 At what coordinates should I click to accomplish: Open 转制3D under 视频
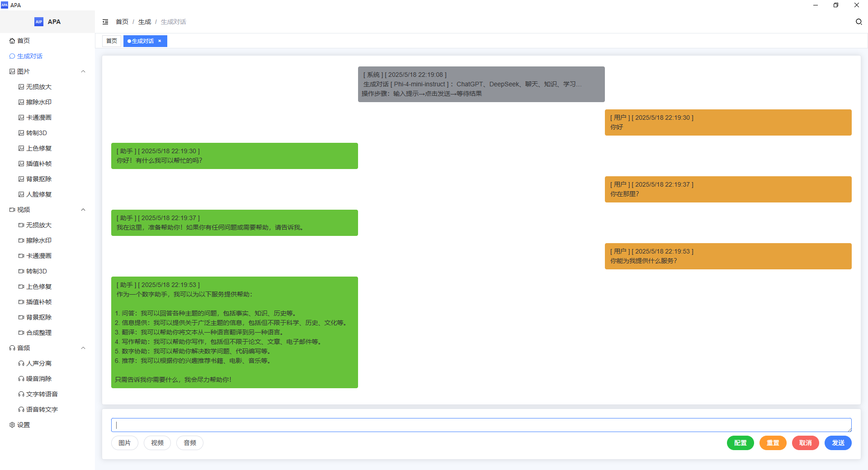pos(47,271)
